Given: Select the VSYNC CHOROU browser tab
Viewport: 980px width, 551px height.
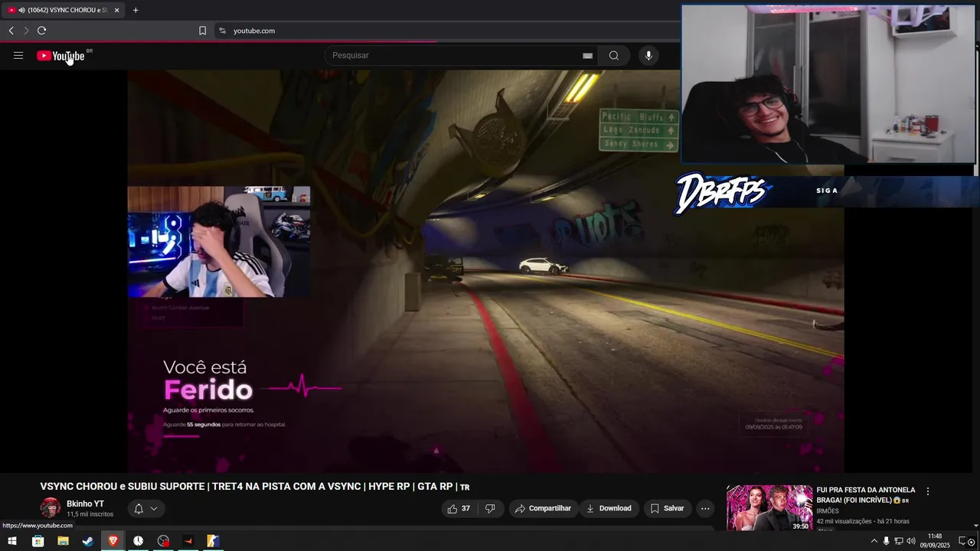Looking at the screenshot, I should point(63,10).
